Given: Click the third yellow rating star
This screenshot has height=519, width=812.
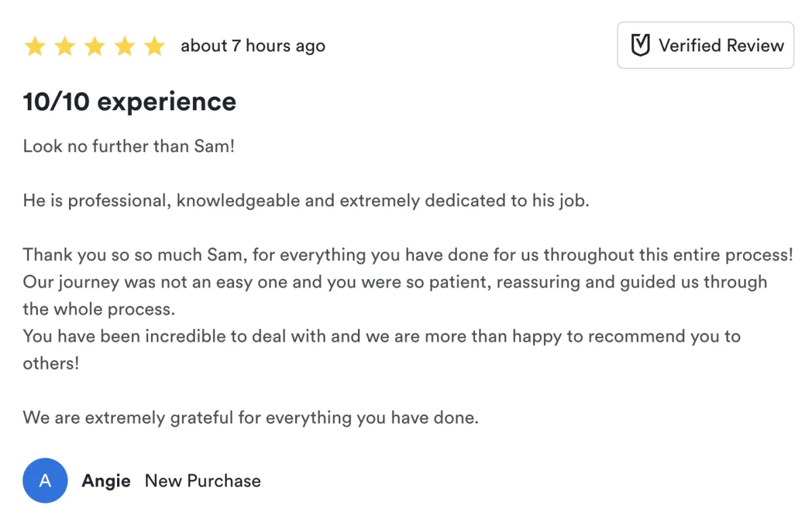Looking at the screenshot, I should click(95, 47).
